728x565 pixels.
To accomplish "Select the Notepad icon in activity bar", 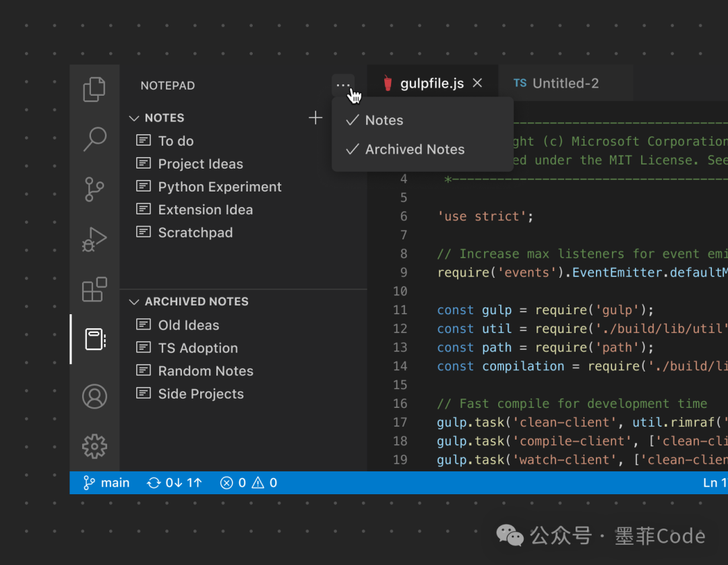I will [95, 339].
